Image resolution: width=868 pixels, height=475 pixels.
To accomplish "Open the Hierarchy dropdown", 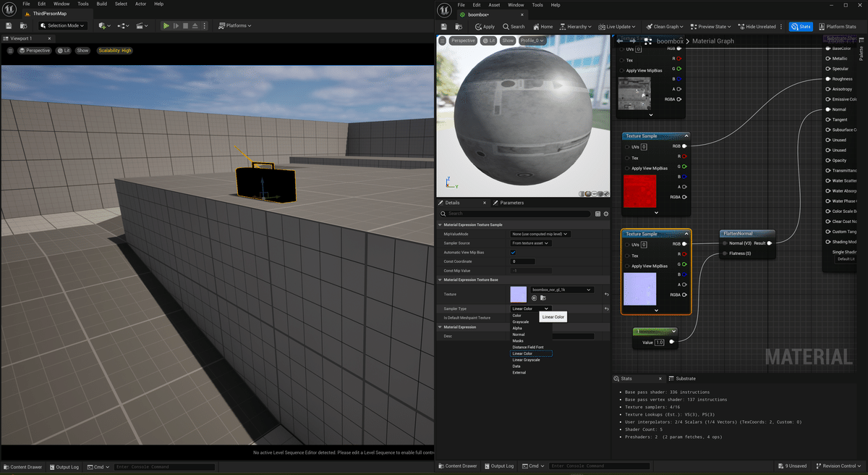I will 575,27.
